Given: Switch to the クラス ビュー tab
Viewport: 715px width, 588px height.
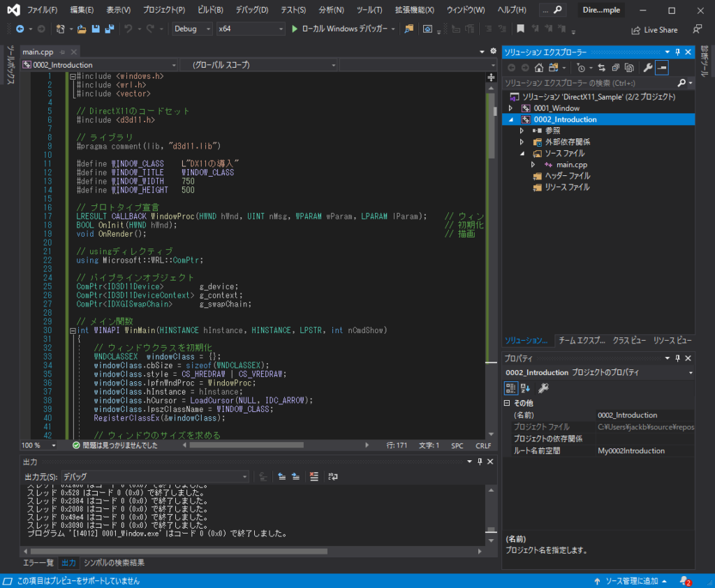Looking at the screenshot, I should click(x=629, y=341).
